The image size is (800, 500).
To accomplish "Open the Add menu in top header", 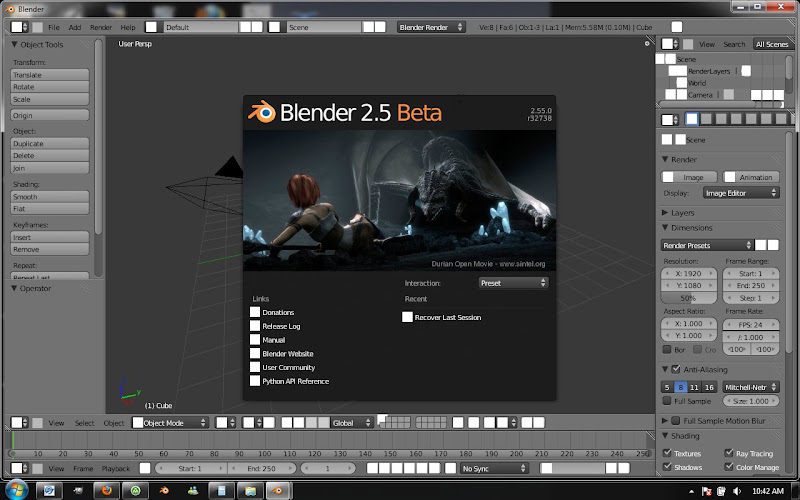I will pyautogui.click(x=74, y=27).
